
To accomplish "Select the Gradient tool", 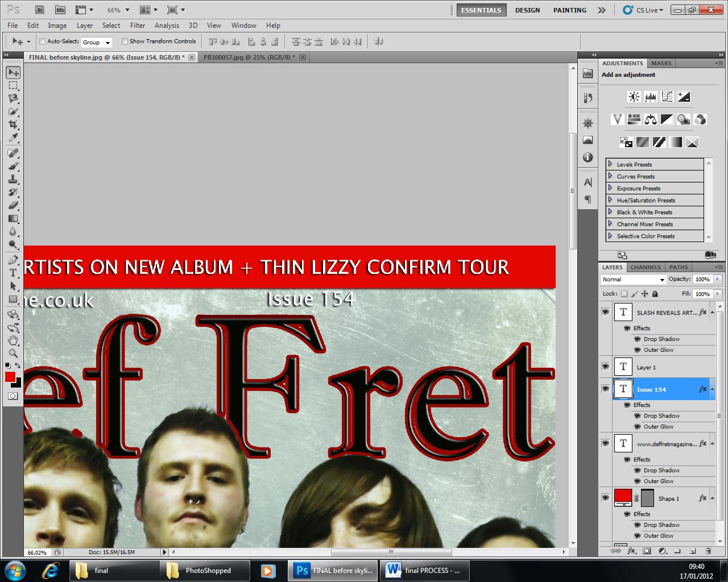I will coord(13,218).
